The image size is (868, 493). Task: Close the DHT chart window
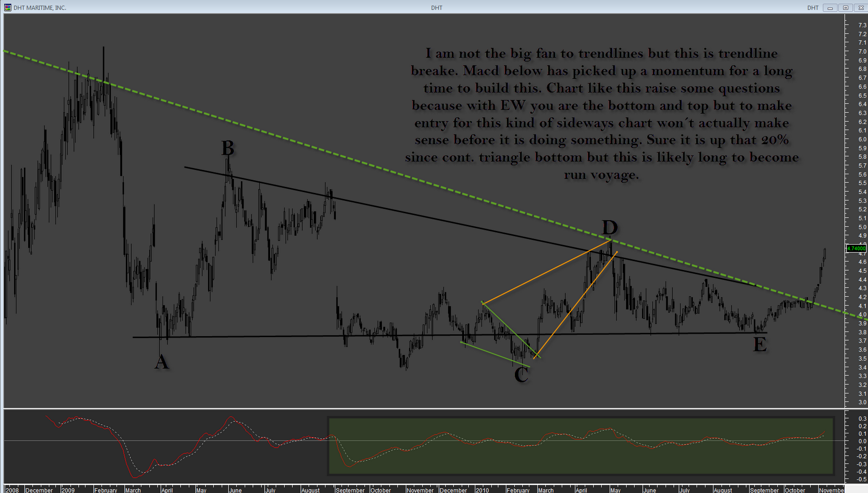coord(860,8)
